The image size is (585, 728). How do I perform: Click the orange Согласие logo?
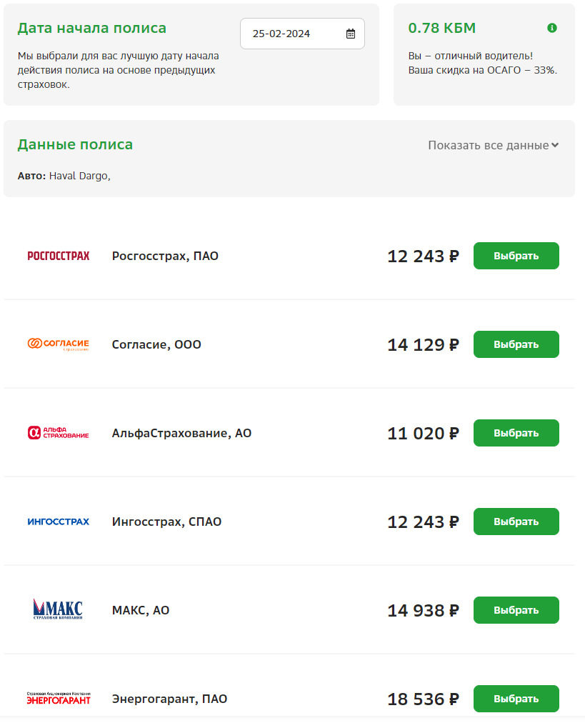59,344
